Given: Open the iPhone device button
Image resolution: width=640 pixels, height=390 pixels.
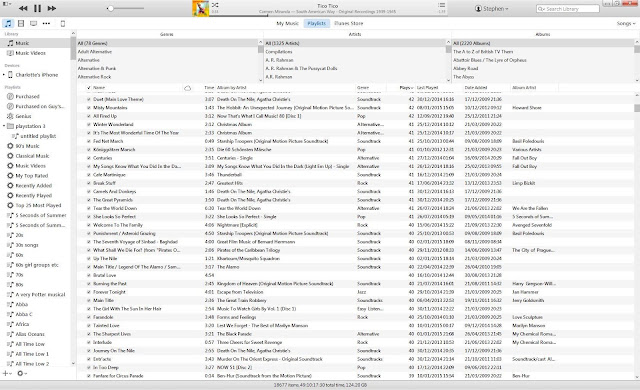Looking at the screenshot, I should [x=62, y=24].
